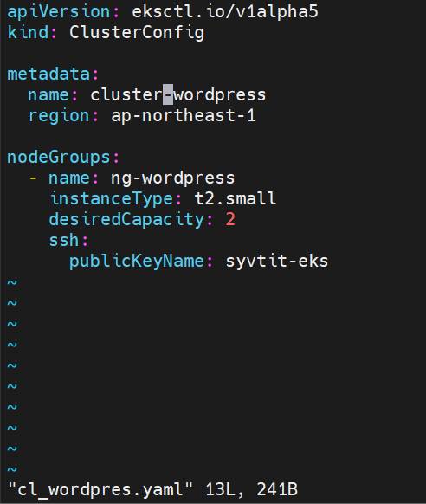
Task: Click the cl_wordpres.yaml status line filename
Action: [100, 489]
